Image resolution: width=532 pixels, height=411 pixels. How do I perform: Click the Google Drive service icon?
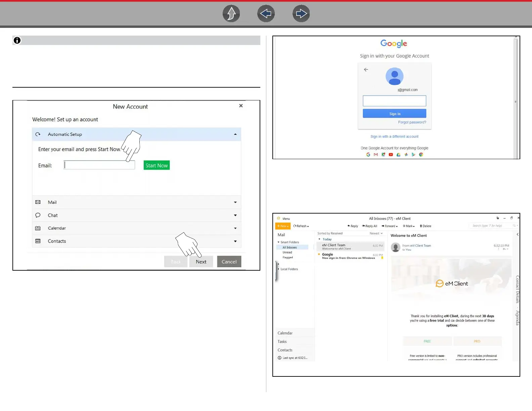(398, 155)
